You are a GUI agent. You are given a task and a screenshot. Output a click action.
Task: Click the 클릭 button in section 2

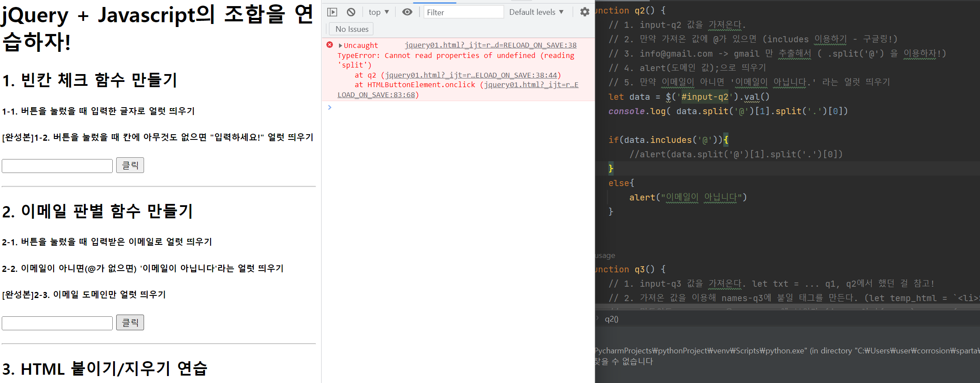[130, 322]
